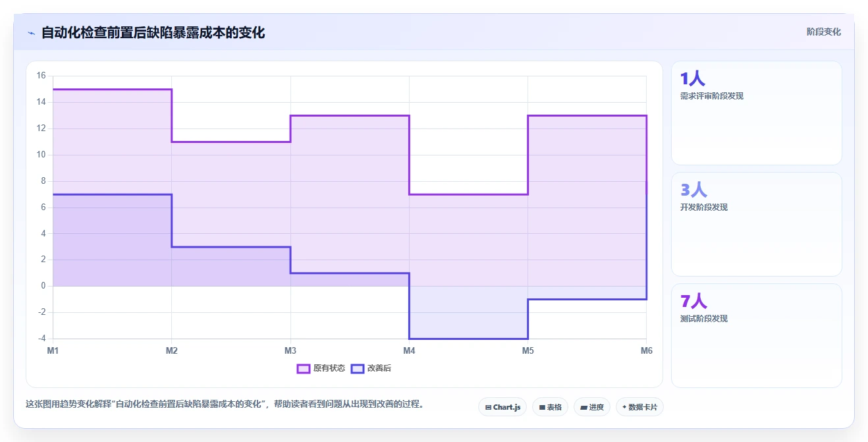Click the Chart.js tag icon

pos(488,407)
